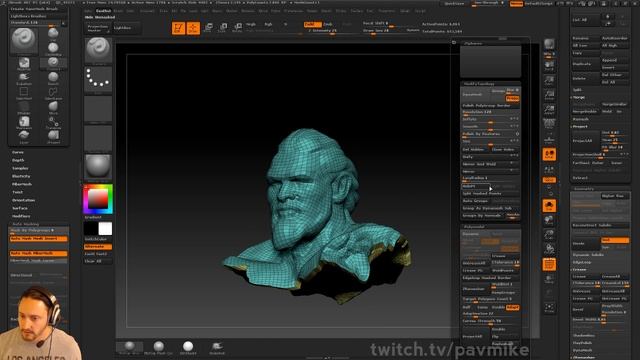Expand the Orientation brush subpalette
Image resolution: width=640 pixels, height=360 pixels.
[x=23, y=200]
